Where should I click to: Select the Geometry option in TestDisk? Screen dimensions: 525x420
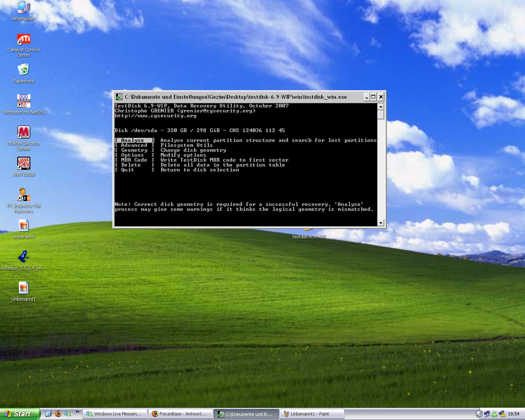click(x=135, y=150)
